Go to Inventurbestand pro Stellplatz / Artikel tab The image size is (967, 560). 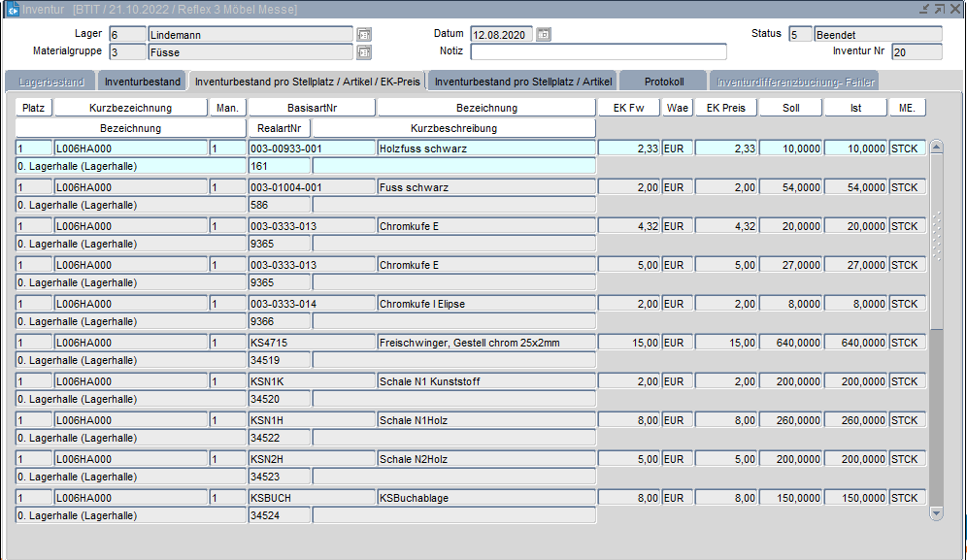pos(522,82)
